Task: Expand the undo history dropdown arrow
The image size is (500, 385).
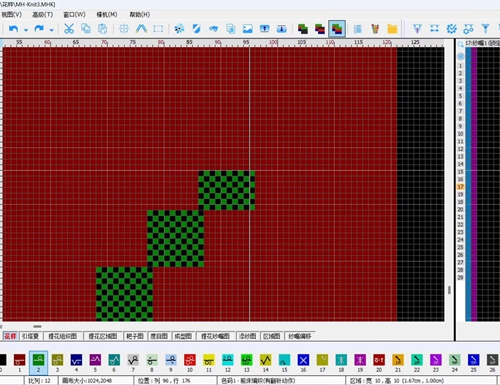Action: 26,30
